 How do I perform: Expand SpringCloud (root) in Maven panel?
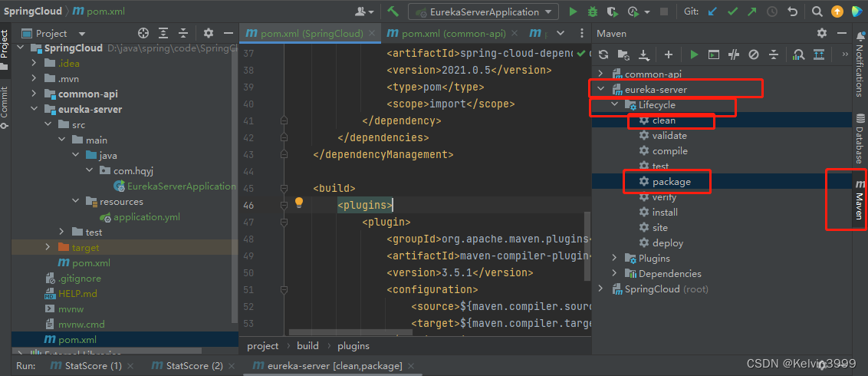pos(600,289)
